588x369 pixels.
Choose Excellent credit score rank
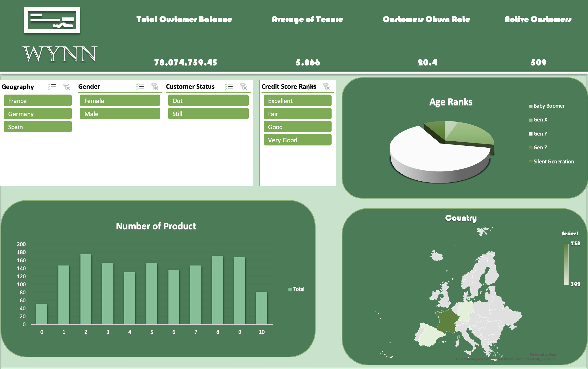click(297, 101)
